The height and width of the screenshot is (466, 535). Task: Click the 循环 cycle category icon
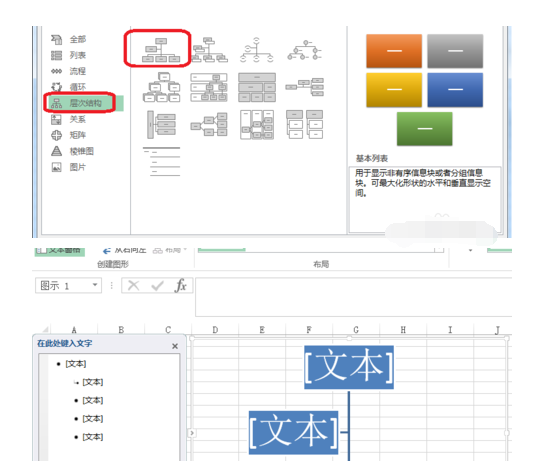[56, 87]
